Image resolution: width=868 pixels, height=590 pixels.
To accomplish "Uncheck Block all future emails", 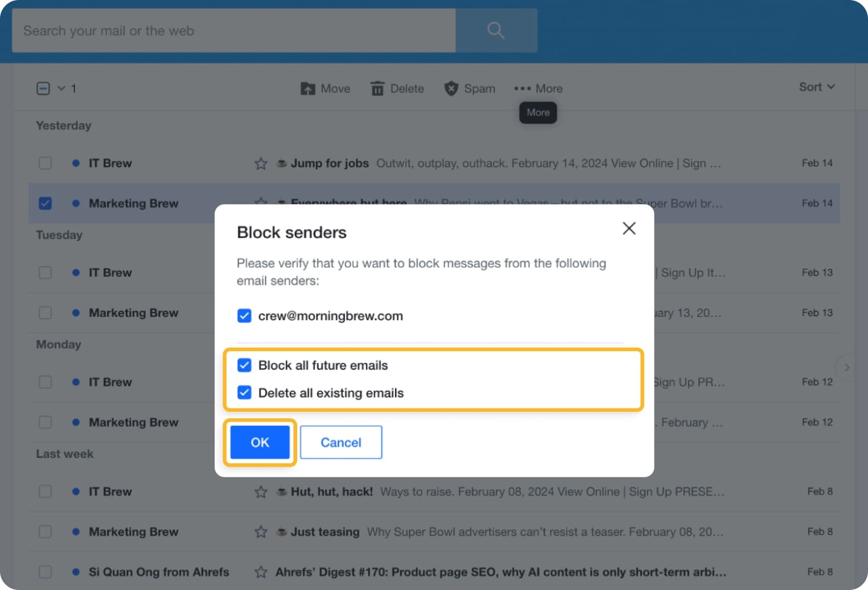I will click(244, 365).
